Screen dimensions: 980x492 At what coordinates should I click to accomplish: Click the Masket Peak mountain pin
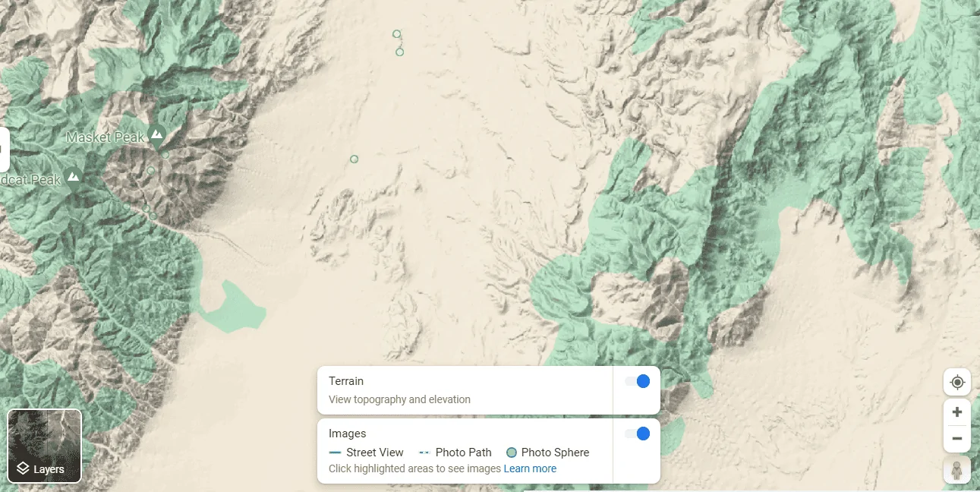157,136
